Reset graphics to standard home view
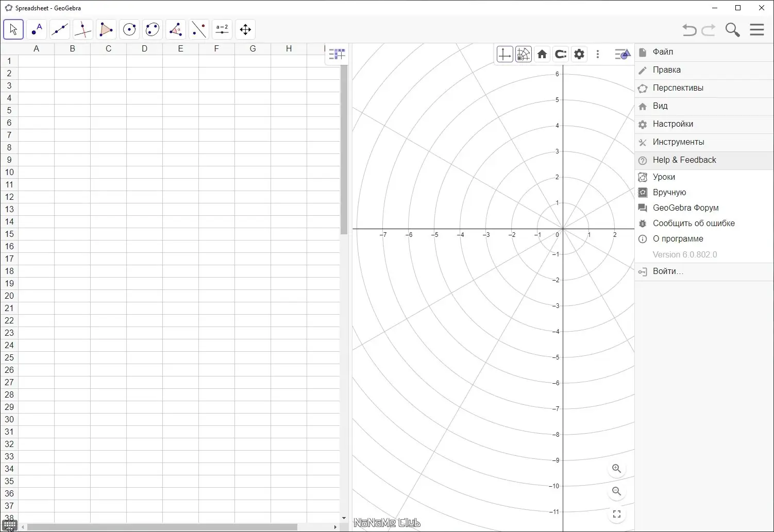The image size is (774, 532). (542, 54)
